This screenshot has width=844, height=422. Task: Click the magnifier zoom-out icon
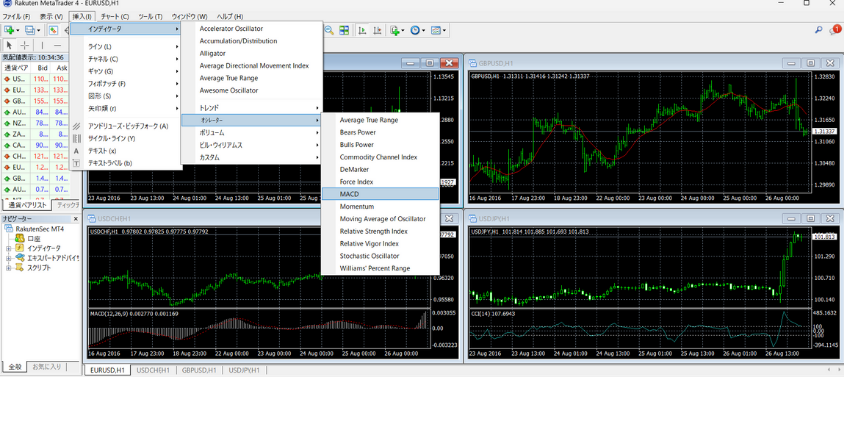(329, 31)
